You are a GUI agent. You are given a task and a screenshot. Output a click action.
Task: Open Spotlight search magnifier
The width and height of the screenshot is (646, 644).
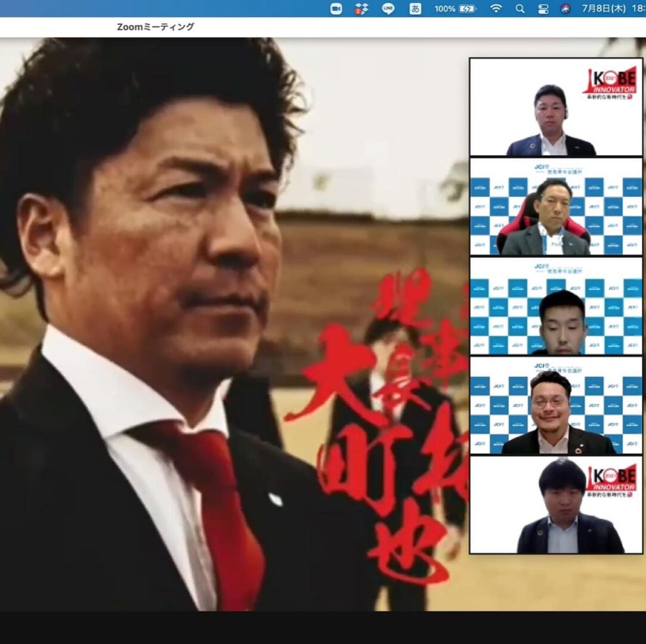[x=520, y=8]
